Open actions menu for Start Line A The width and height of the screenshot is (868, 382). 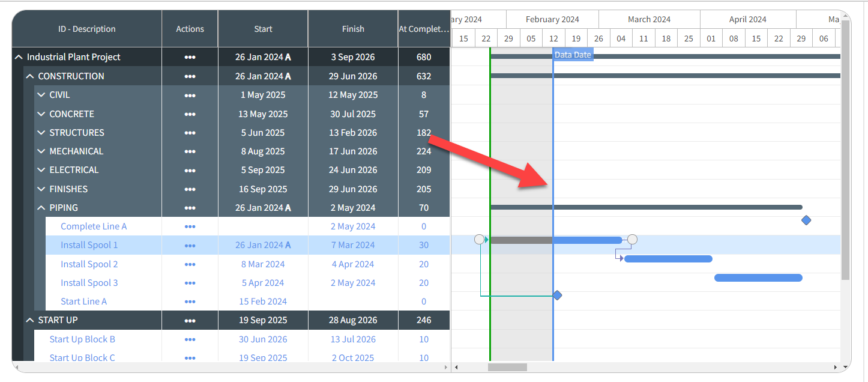click(190, 302)
